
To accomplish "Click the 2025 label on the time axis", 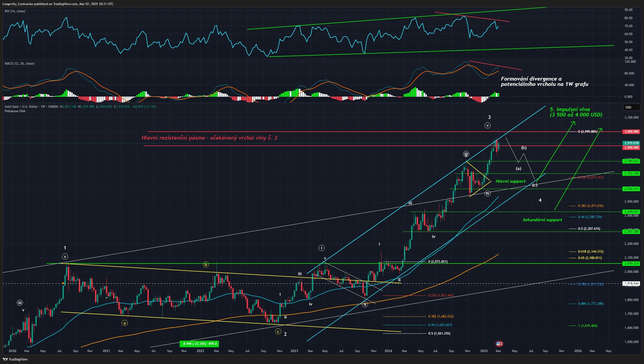I will coord(484,351).
